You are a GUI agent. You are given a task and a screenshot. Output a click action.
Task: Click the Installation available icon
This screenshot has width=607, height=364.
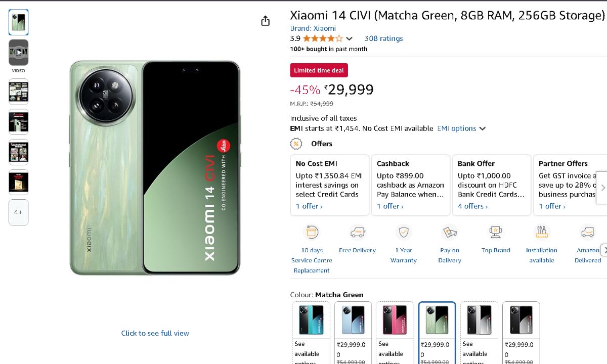[x=541, y=233]
